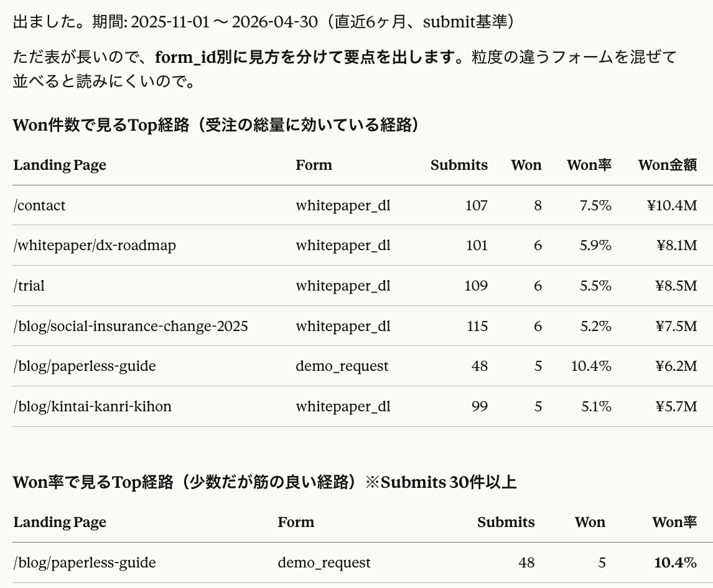Click demo_request in the first table
This screenshot has width=713, height=588.
(x=342, y=366)
